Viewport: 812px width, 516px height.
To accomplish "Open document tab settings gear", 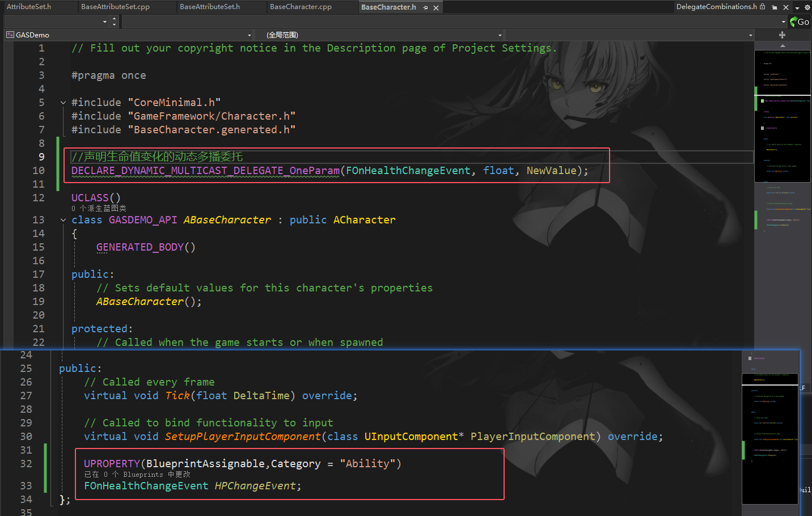I will click(x=807, y=7).
